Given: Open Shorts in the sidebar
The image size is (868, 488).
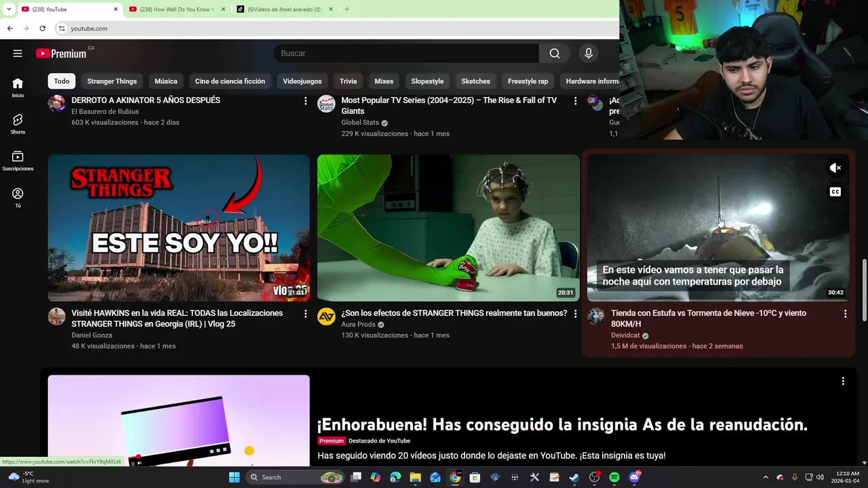Looking at the screenshot, I should click(x=18, y=123).
